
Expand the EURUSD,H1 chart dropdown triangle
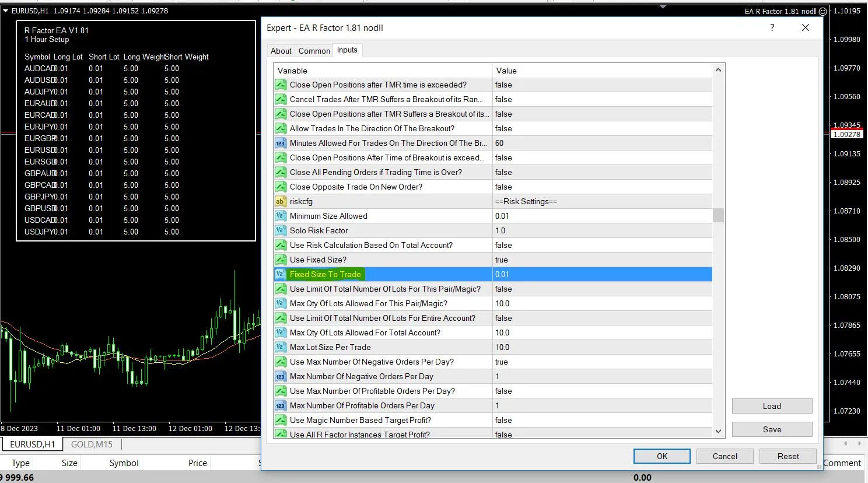[x=6, y=10]
